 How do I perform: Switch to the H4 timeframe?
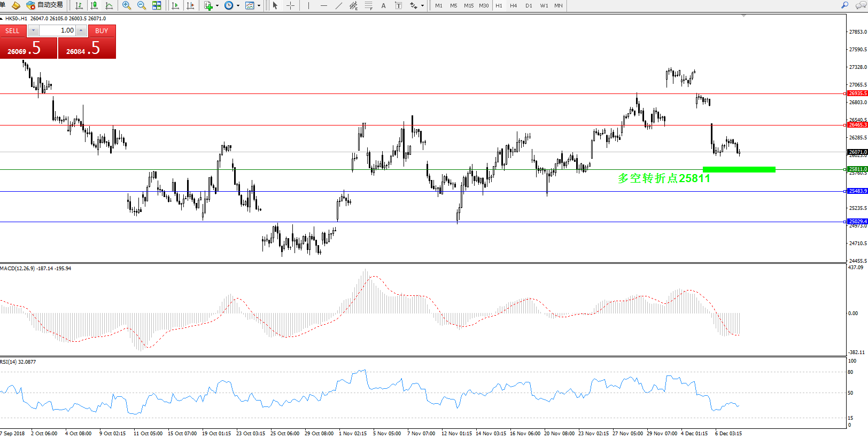pyautogui.click(x=513, y=5)
